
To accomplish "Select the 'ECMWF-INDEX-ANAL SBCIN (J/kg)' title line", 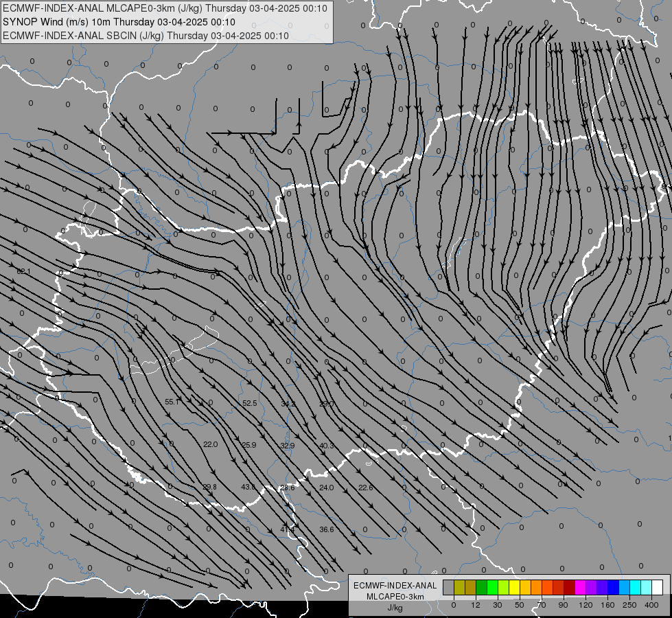I will point(146,36).
